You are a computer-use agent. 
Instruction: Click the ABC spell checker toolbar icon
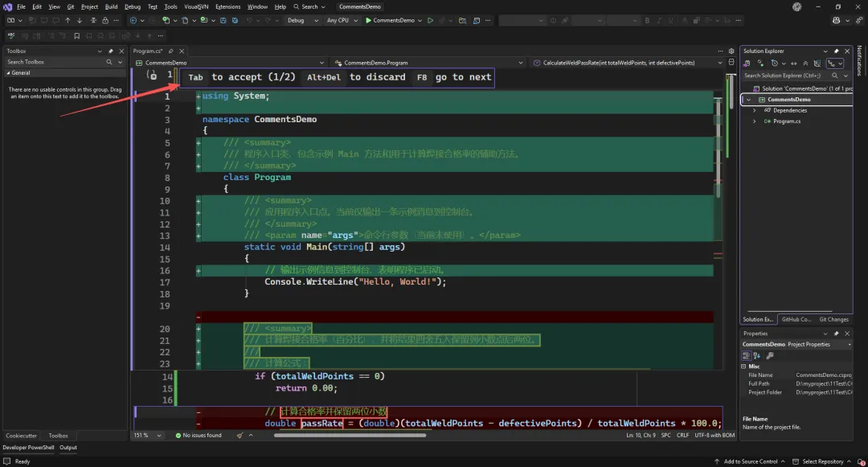[10, 36]
